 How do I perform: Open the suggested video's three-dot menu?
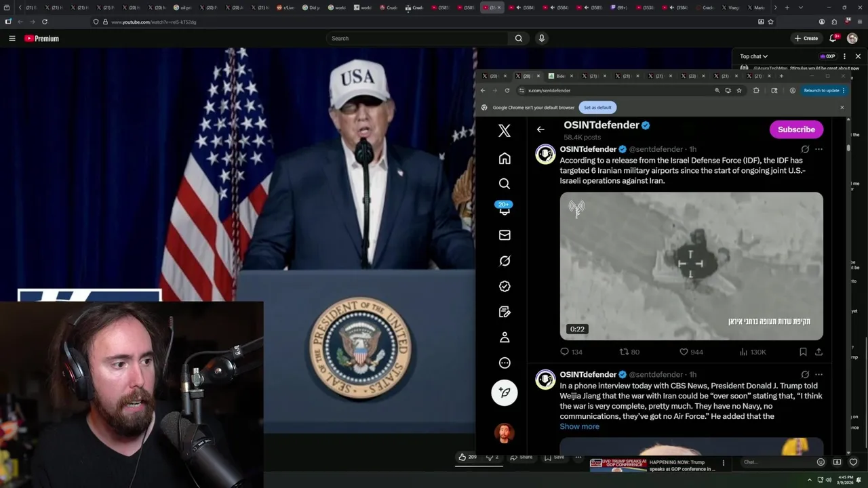click(723, 463)
